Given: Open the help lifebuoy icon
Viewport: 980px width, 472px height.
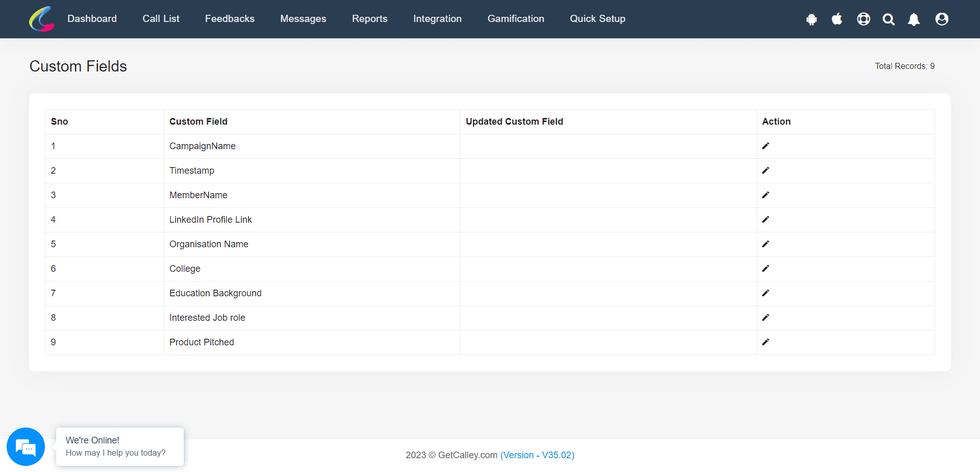Looking at the screenshot, I should point(864,19).
